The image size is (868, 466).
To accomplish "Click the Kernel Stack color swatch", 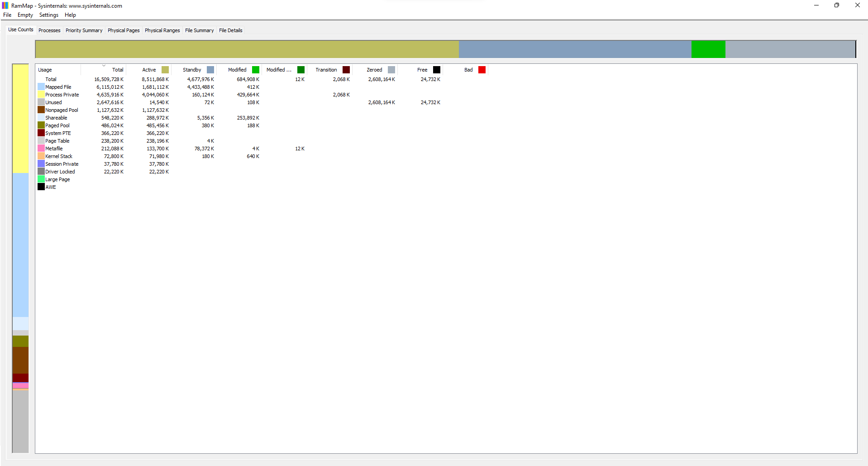I will (41, 156).
